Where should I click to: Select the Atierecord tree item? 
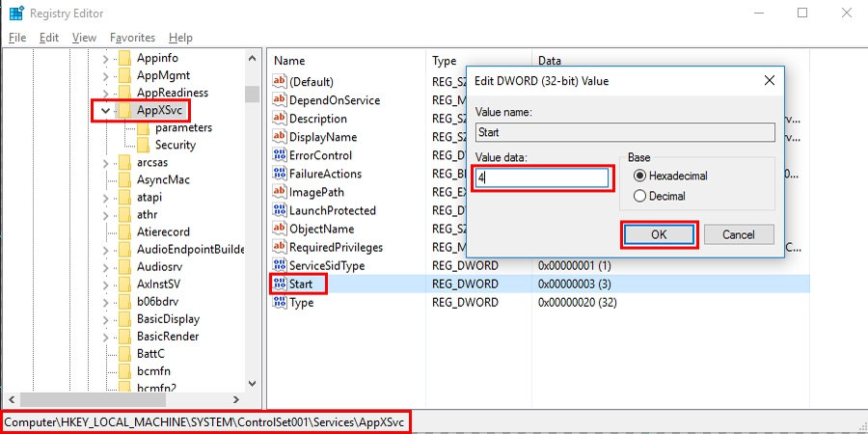pyautogui.click(x=163, y=231)
